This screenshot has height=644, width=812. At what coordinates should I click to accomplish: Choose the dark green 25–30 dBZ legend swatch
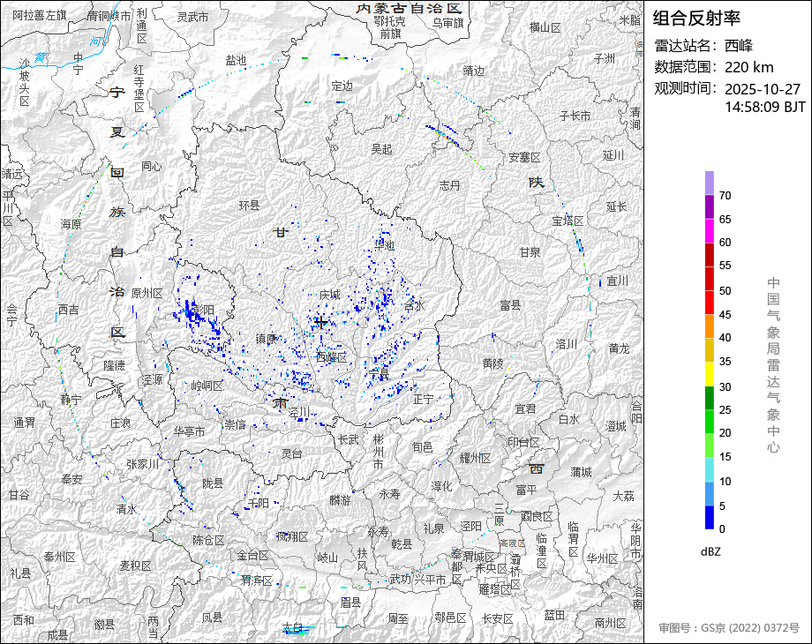(x=709, y=398)
